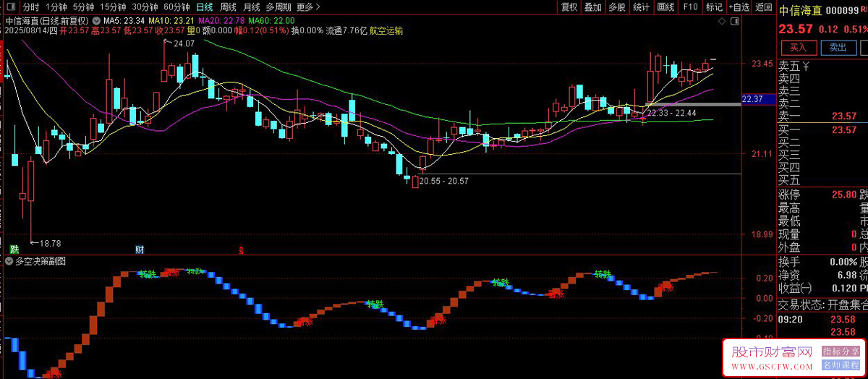Screen dimensions: 868x379
Task: Select the 30分钟 period
Action: click(x=145, y=7)
